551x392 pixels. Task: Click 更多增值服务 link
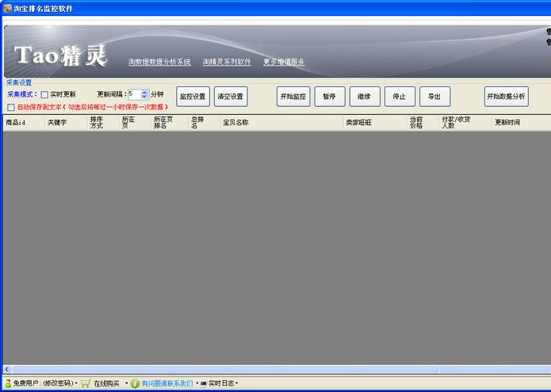coord(284,62)
